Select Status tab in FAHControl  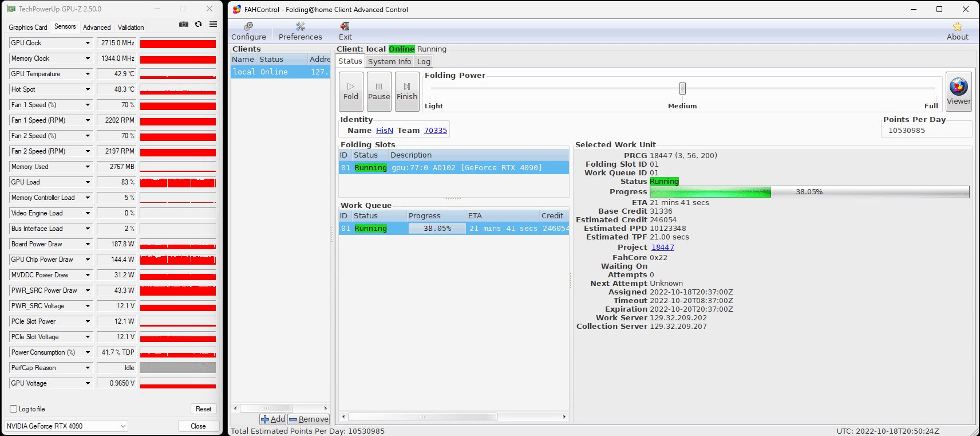[x=350, y=61]
